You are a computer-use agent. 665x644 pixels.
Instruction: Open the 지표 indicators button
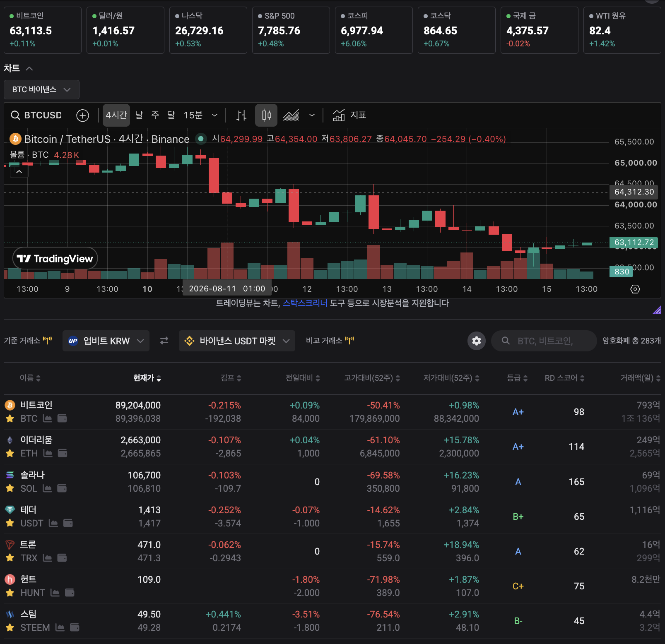click(349, 115)
